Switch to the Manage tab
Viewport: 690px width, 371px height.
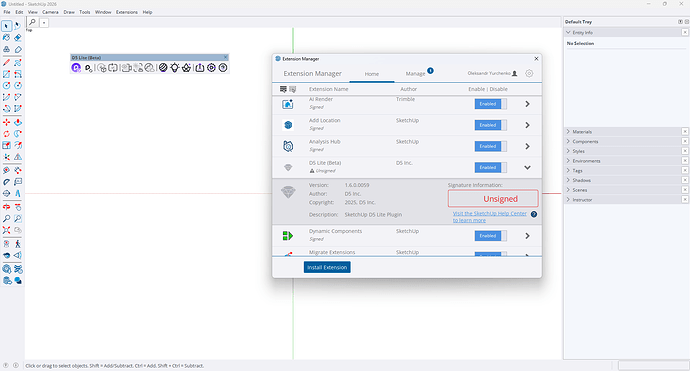click(x=415, y=73)
